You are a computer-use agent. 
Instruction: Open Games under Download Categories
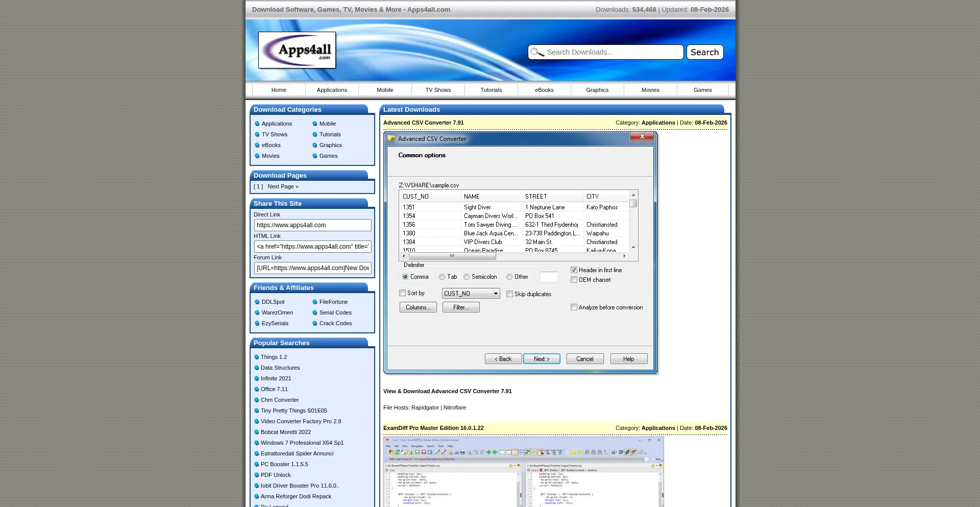(328, 156)
